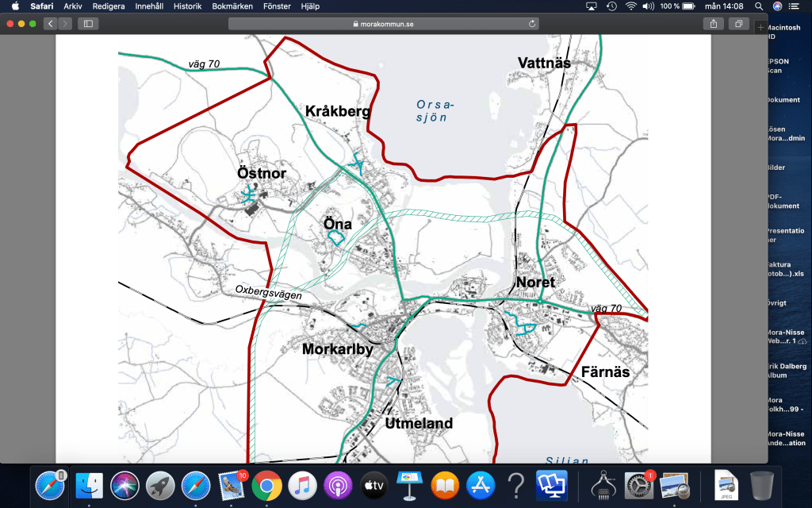Open the Share button in Safari toolbar
Image resolution: width=812 pixels, height=508 pixels.
click(714, 24)
